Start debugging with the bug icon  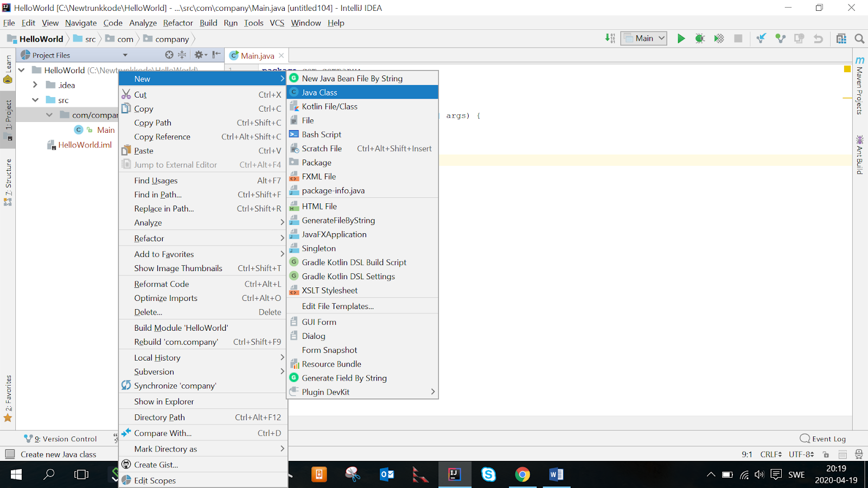tap(700, 38)
